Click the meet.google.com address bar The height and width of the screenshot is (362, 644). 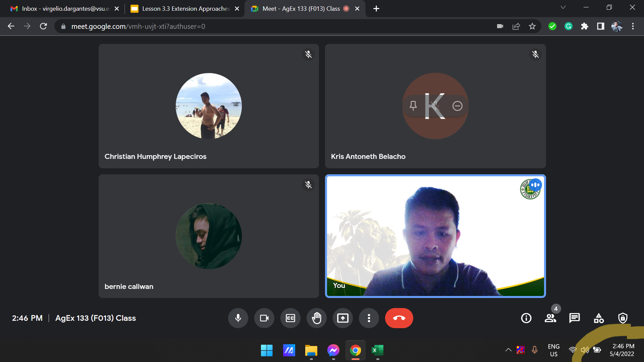268,26
